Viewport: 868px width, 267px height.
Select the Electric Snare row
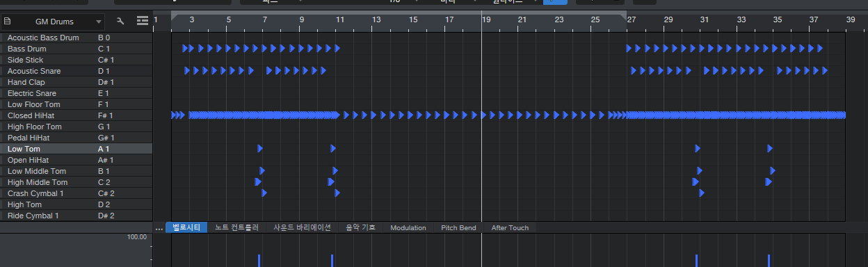point(77,93)
